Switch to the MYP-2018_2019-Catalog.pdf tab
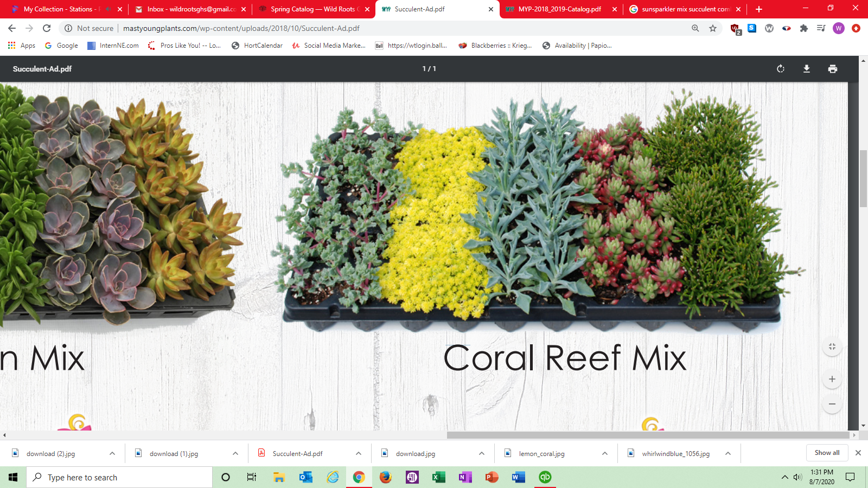 point(559,9)
